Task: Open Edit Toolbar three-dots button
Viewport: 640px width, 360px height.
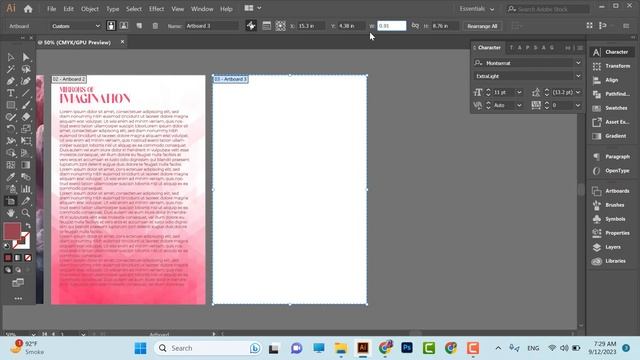Action: pos(18,299)
